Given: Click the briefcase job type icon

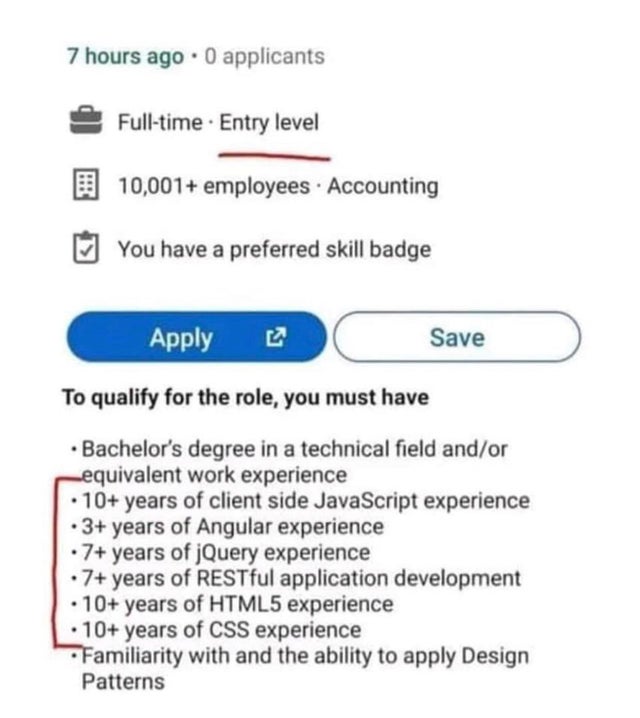Looking at the screenshot, I should (x=86, y=121).
